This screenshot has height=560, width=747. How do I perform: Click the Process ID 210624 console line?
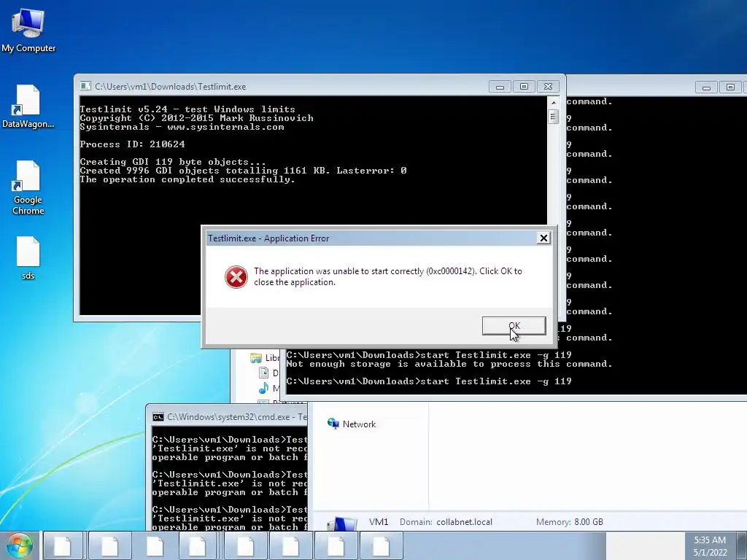pyautogui.click(x=133, y=144)
